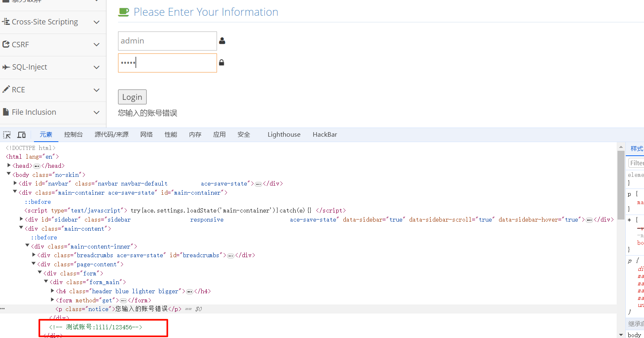Screen dimensions: 644x338
Task: Open the 元素 (Elements) tab
Action: [46, 135]
